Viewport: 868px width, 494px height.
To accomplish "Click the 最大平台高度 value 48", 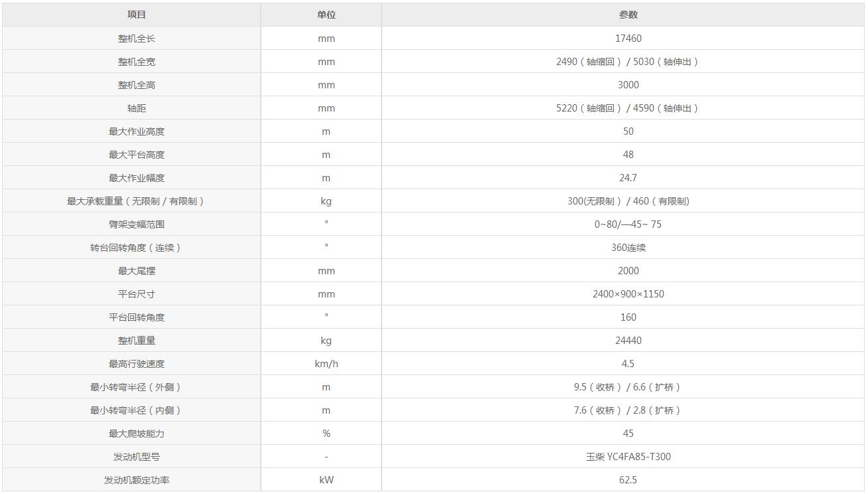I will [628, 155].
